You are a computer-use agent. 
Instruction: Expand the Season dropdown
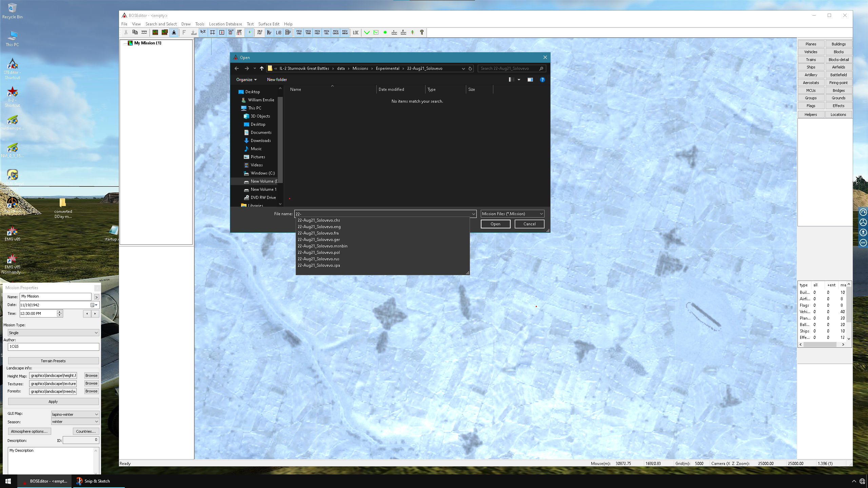75,422
